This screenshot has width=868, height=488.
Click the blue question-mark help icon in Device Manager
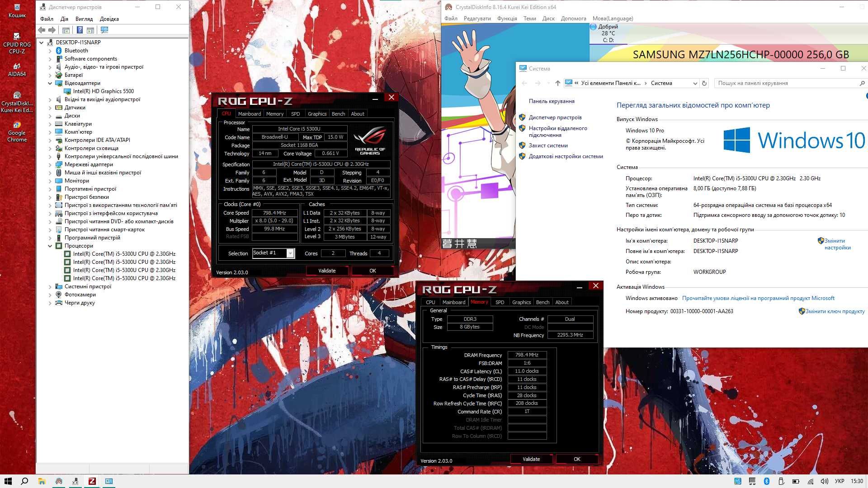click(x=80, y=30)
